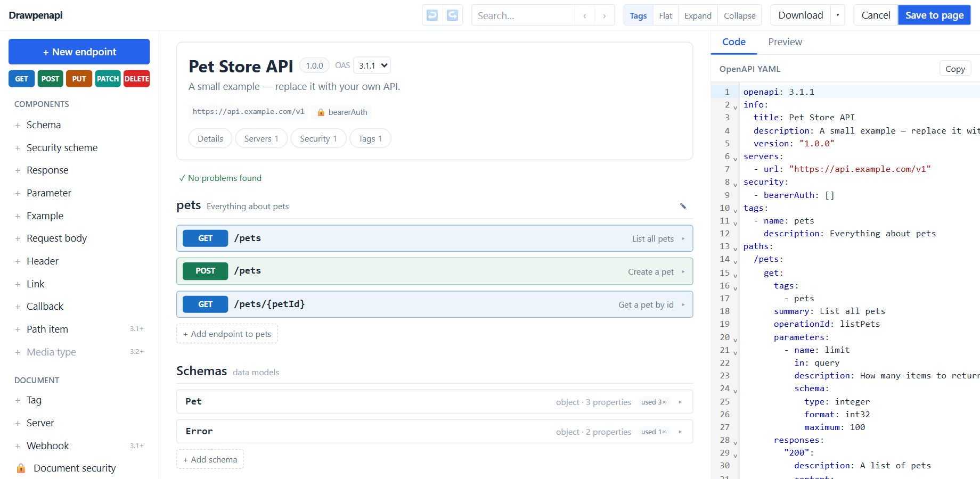Screen dimensions: 980x479
Task: Expand the POST /pets Create a pet row
Action: 435,271
